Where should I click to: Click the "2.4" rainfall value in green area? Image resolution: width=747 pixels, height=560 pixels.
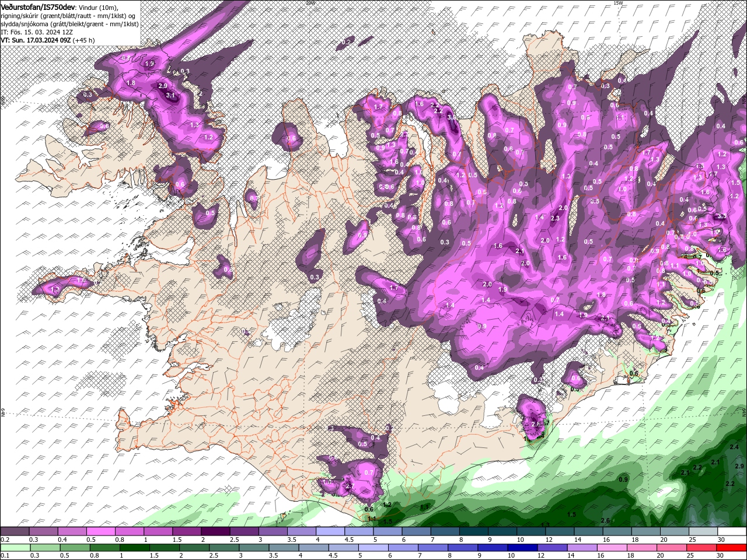[734, 447]
